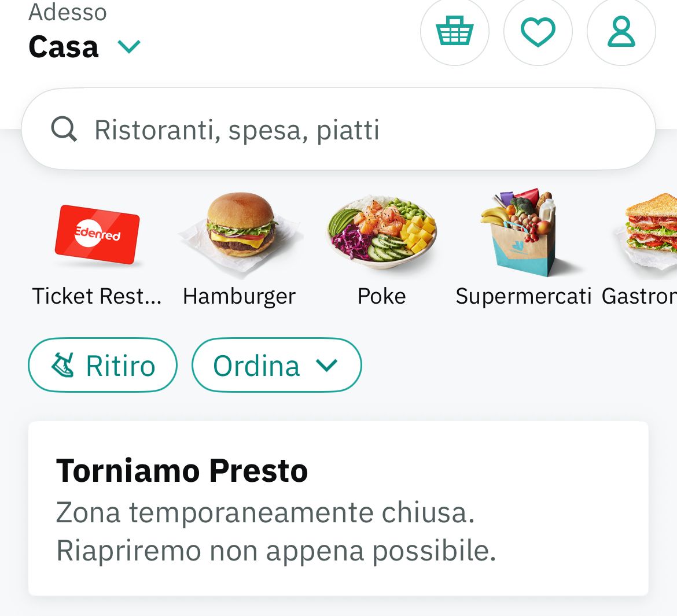The width and height of the screenshot is (677, 616).
Task: Expand the Ordina sort dropdown
Action: click(276, 365)
